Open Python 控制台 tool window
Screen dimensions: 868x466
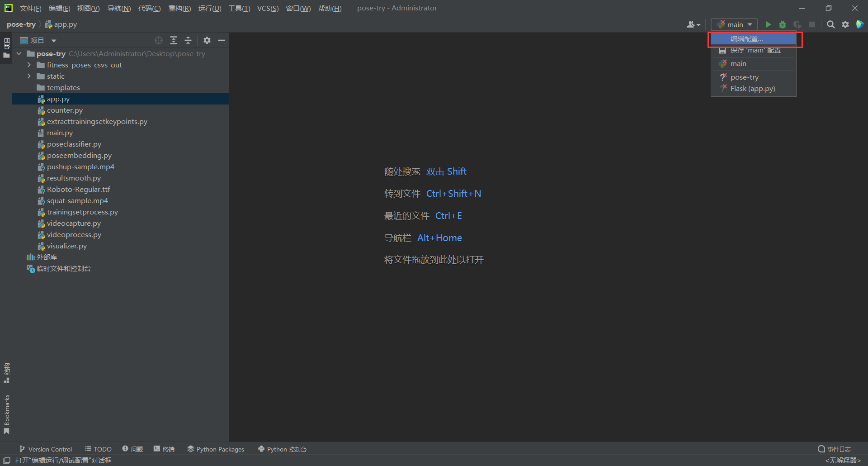[x=282, y=449]
